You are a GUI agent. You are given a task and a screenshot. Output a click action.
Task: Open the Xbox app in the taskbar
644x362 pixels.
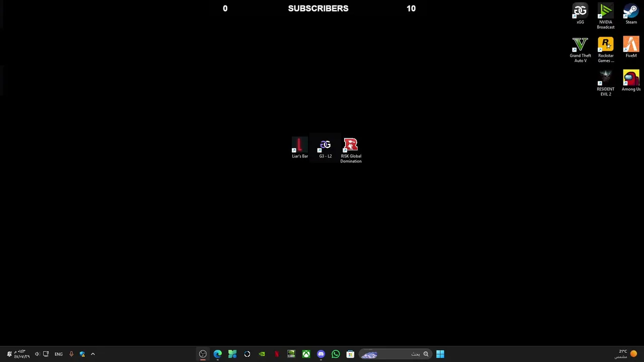coord(306,354)
